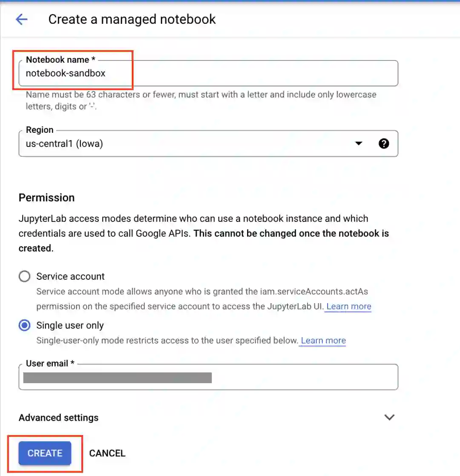460x476 pixels.
Task: Expand Advanced settings with the chevron
Action: [x=389, y=417]
